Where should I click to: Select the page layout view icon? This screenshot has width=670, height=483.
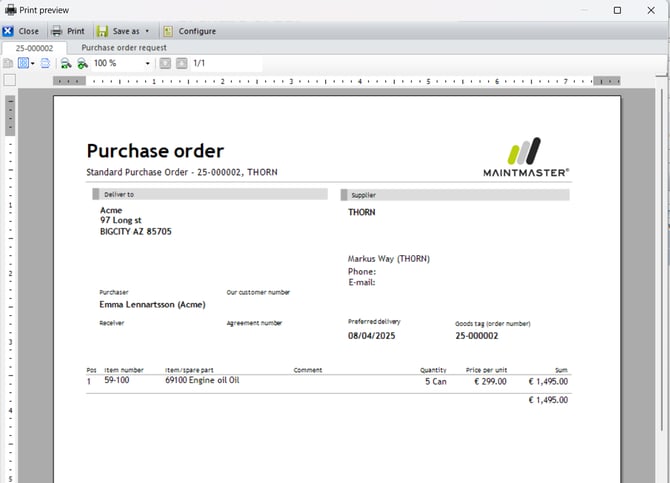click(x=23, y=63)
